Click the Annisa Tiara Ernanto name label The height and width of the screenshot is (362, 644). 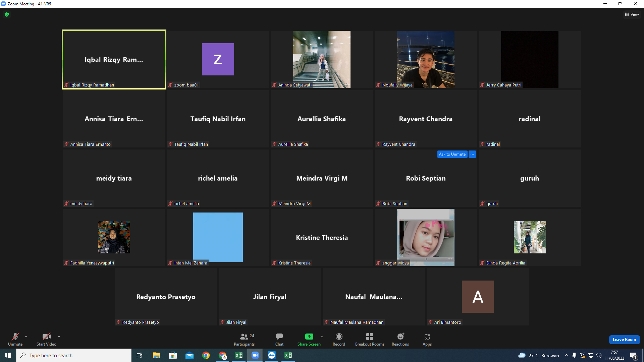coord(91,144)
